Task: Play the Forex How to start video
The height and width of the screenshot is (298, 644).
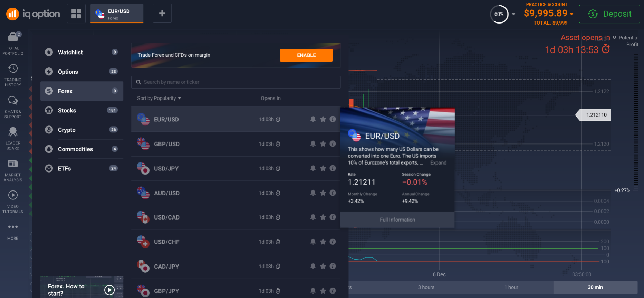Action: (x=109, y=290)
